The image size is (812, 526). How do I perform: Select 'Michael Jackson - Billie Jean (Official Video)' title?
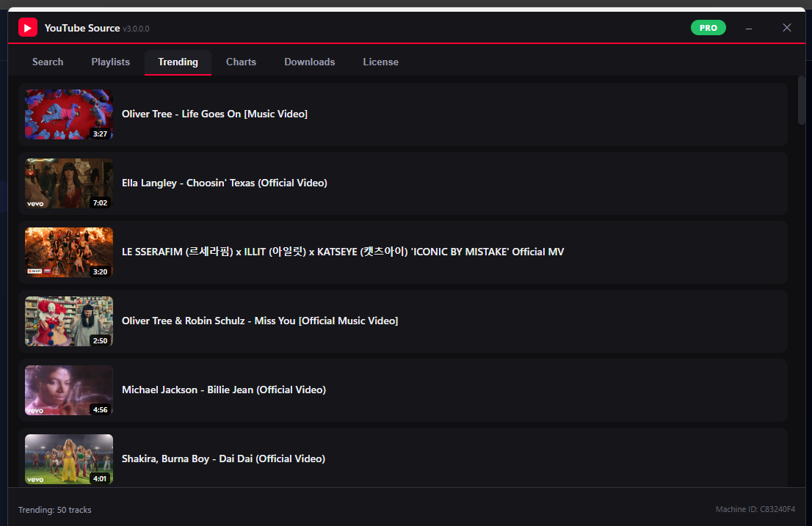pos(224,390)
